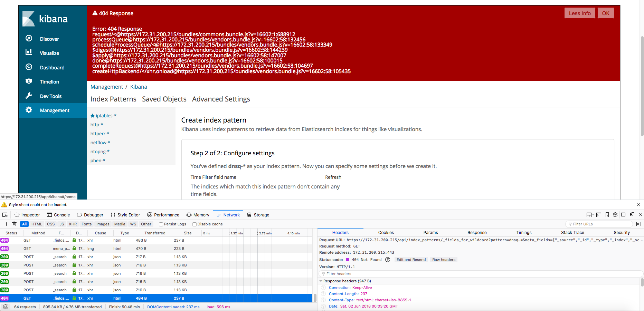The height and width of the screenshot is (311, 644).
Task: Open Management via its gear icon
Action: pos(29,110)
